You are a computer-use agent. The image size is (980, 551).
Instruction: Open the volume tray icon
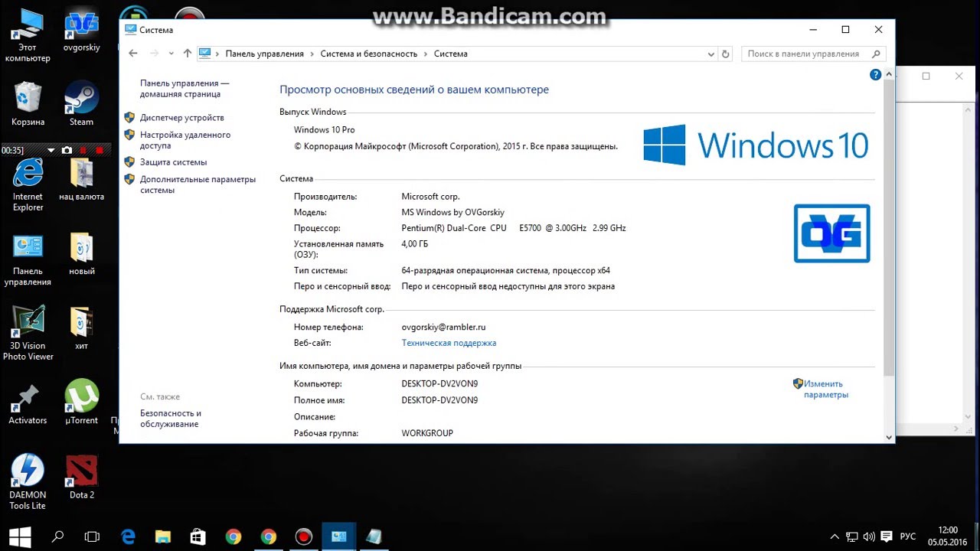pos(869,536)
